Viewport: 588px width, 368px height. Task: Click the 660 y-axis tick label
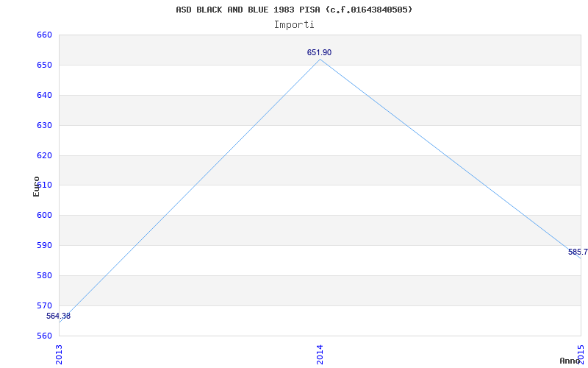(44, 35)
